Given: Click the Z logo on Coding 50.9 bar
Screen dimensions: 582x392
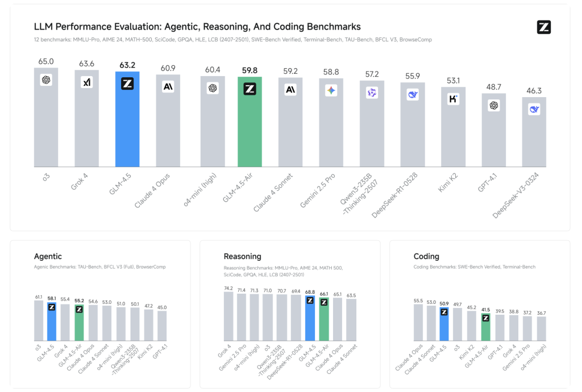Looking at the screenshot, I should coord(444,312).
